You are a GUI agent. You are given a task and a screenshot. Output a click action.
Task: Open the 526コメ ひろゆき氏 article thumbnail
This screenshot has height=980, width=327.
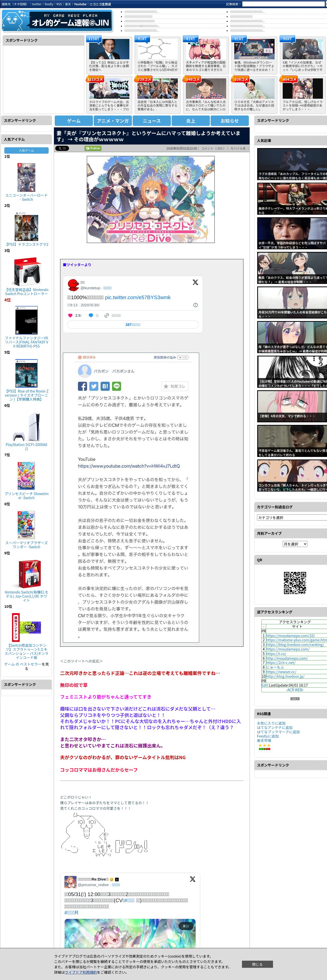point(254,89)
